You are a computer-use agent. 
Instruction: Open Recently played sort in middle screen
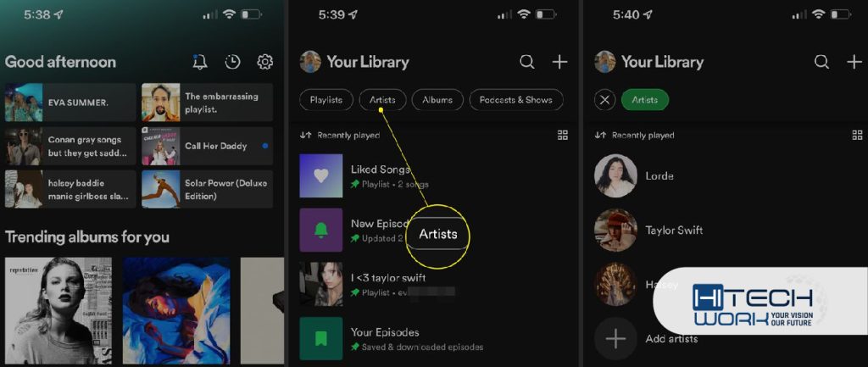pos(340,135)
